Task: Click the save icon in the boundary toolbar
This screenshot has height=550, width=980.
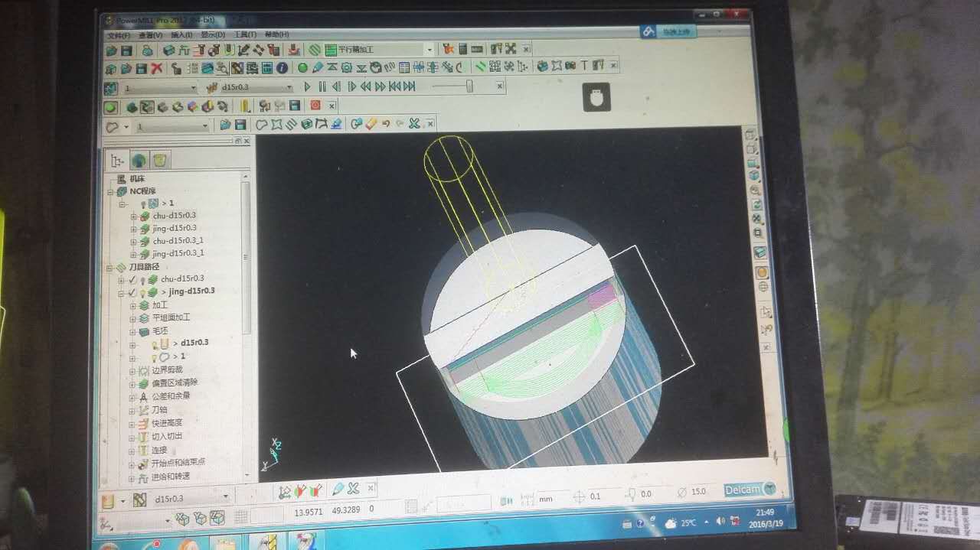Action: coord(240,125)
